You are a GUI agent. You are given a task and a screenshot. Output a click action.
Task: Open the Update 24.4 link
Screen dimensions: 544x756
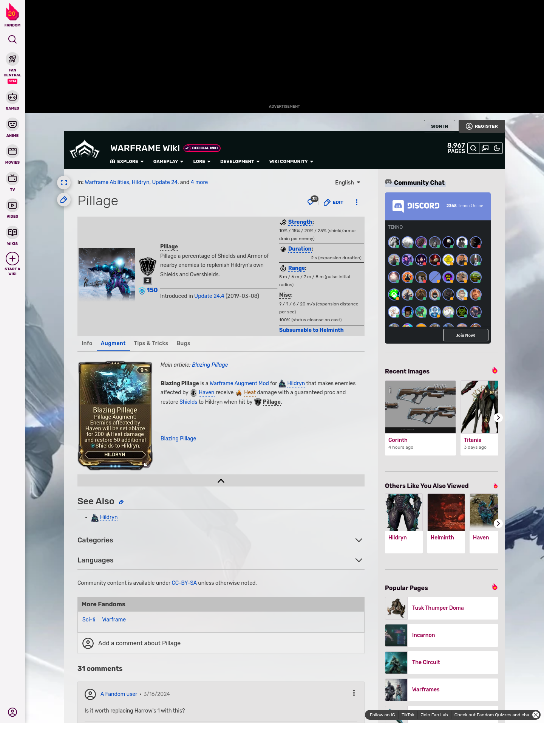tap(209, 296)
